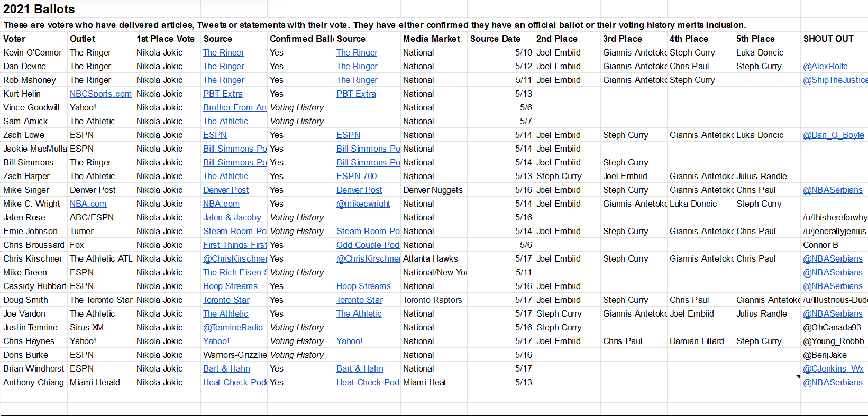The height and width of the screenshot is (416, 868).
Task: Select the 2021 Ballots title cell
Action: tap(39, 9)
